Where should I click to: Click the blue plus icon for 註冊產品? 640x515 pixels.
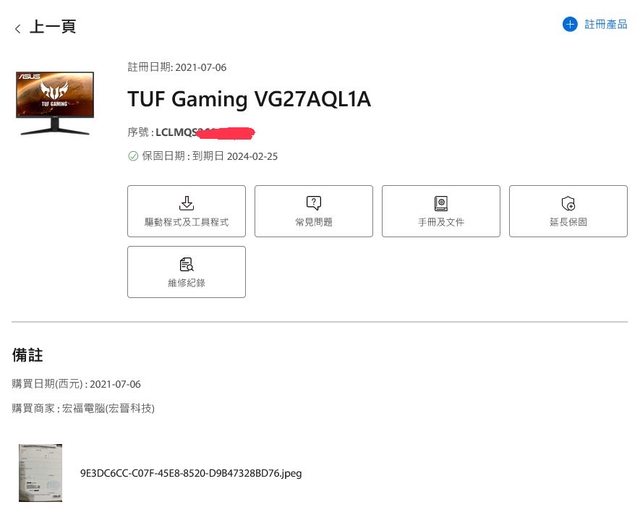coord(570,24)
